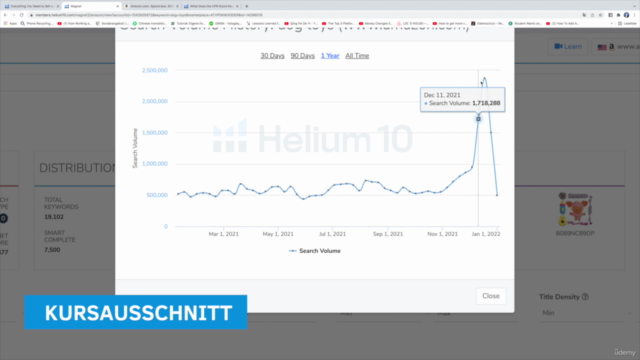Open the 'Datenschutz' bookmark

pos(488,24)
